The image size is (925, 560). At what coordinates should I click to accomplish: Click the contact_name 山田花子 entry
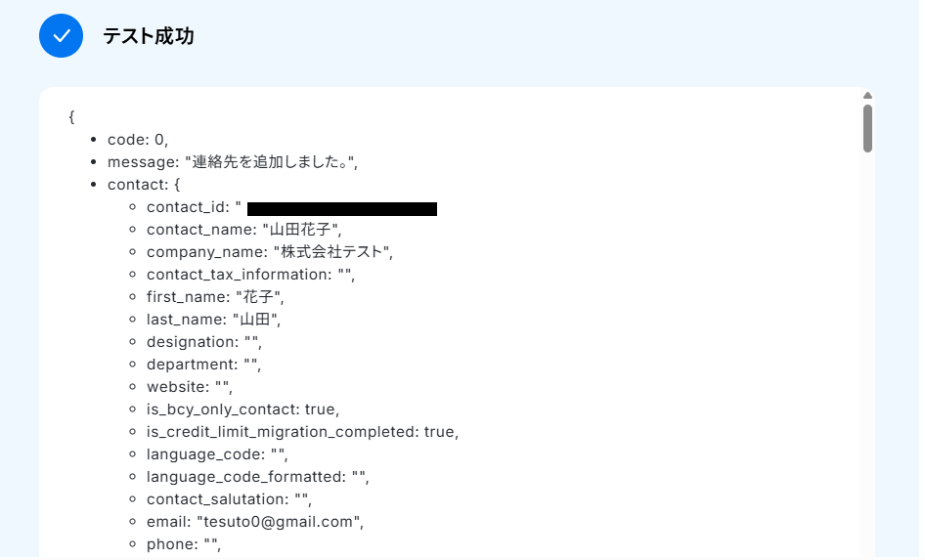(x=245, y=231)
